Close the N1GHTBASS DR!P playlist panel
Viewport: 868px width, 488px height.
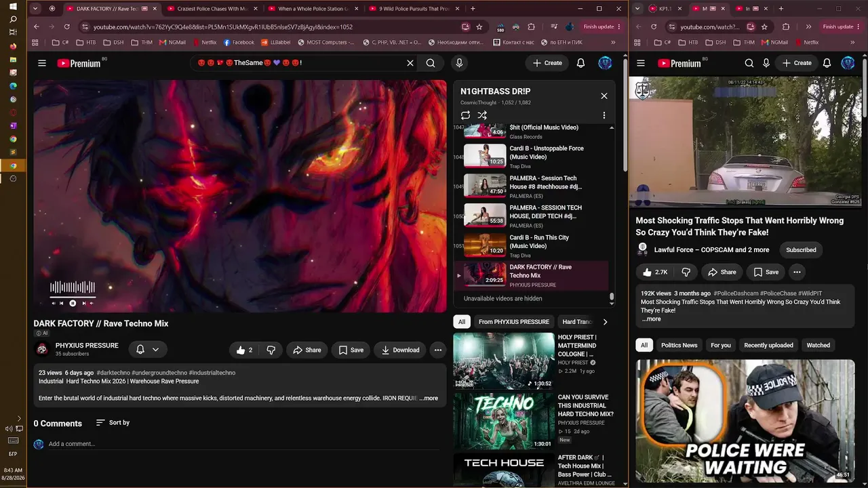(604, 96)
